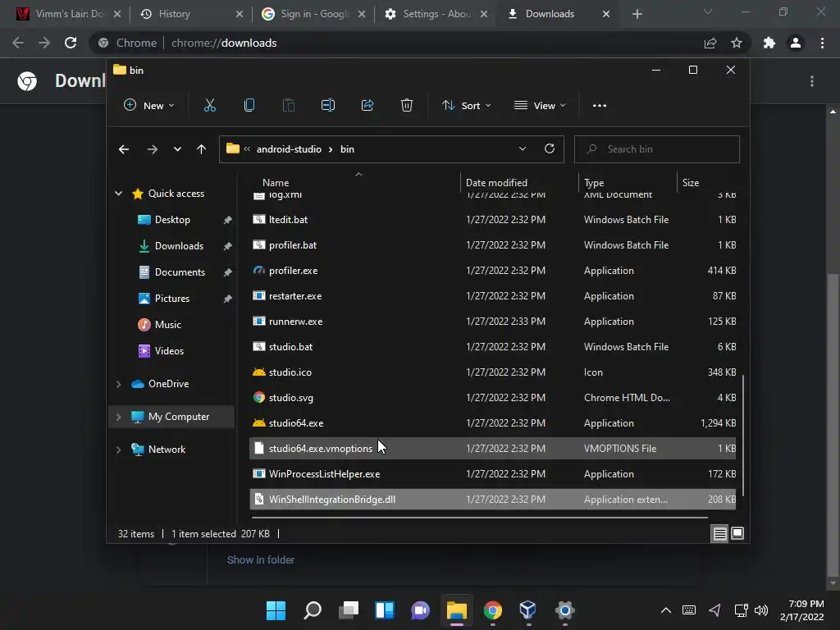Click the Delete trash can icon

[x=407, y=106]
